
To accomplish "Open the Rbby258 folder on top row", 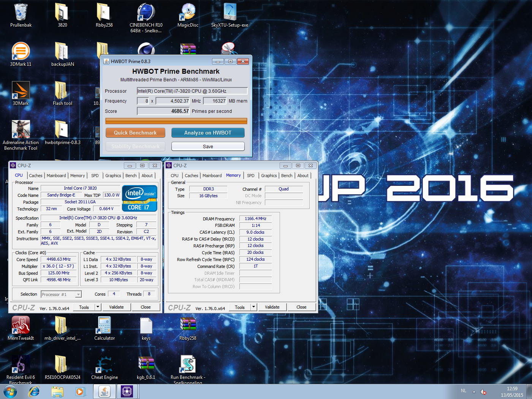I will tap(104, 15).
